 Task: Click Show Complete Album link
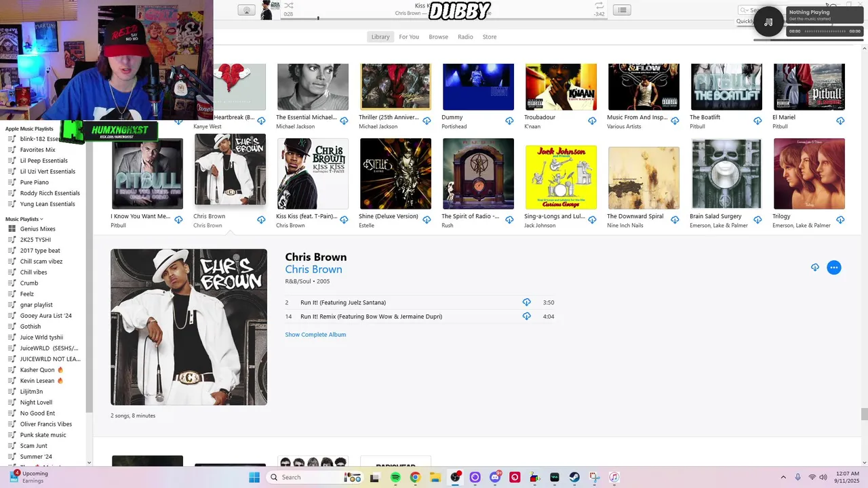point(315,335)
